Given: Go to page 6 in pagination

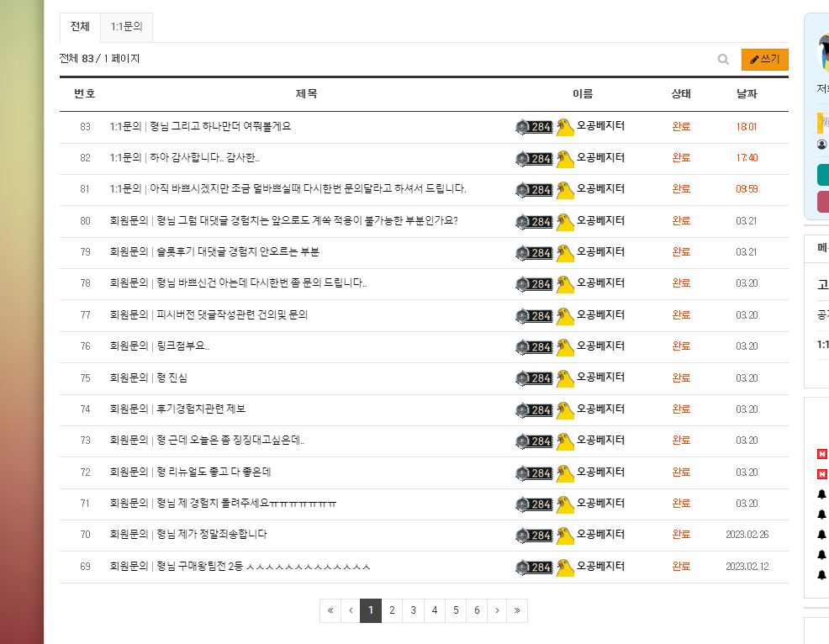Looking at the screenshot, I should (x=477, y=610).
